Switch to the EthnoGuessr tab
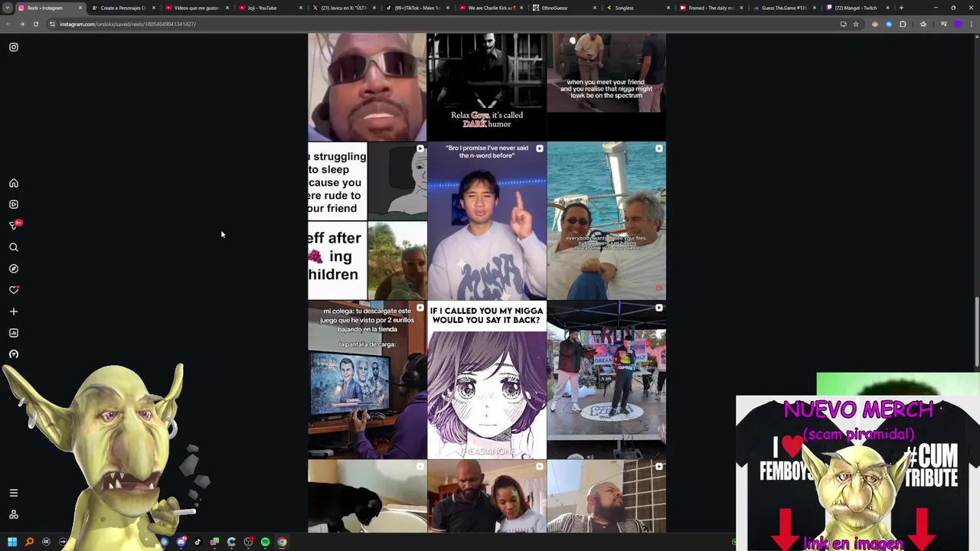This screenshot has height=551, width=980. (x=563, y=8)
